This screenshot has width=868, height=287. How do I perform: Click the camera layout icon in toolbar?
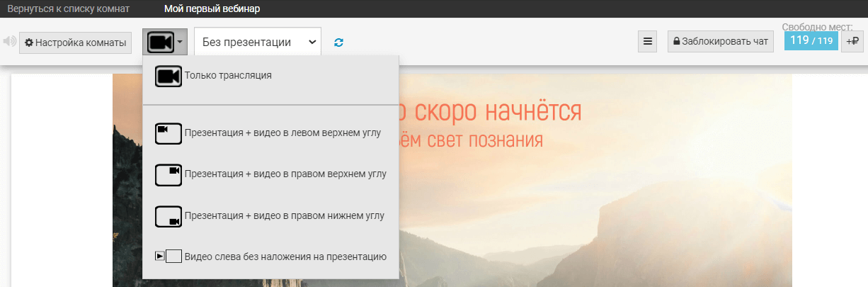coord(160,43)
